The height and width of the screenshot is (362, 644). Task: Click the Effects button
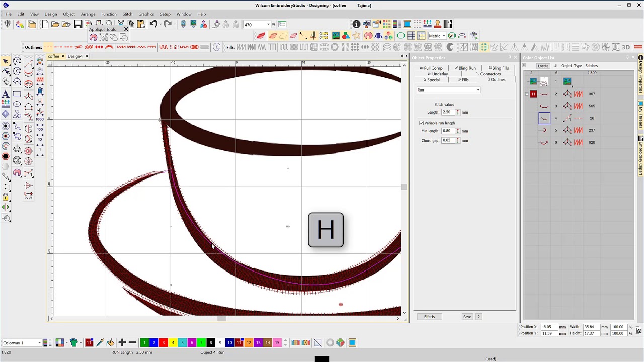[429, 317]
